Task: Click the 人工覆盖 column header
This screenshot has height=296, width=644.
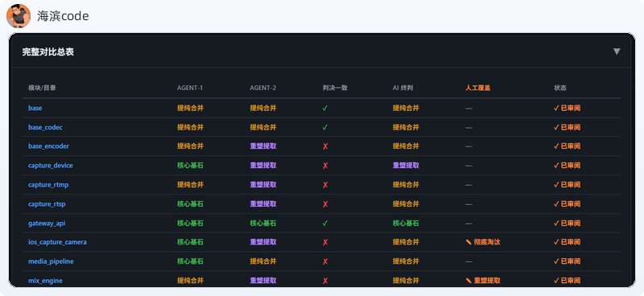Action: point(477,88)
